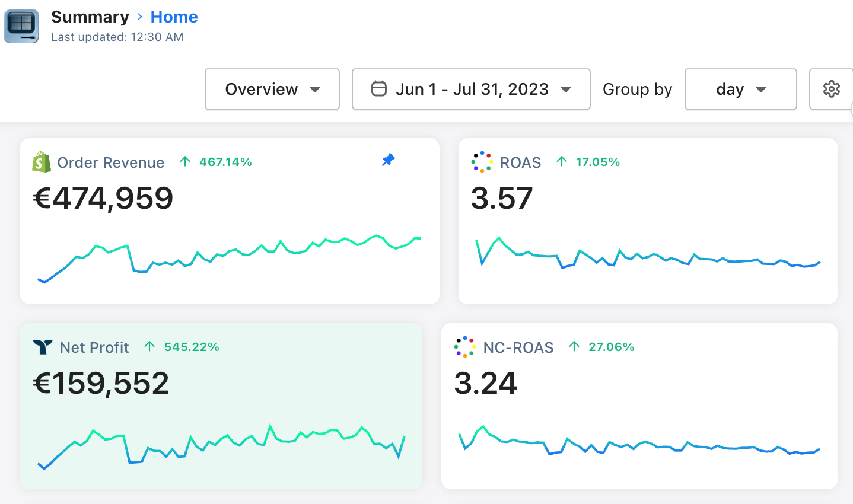Open the Overview dropdown
This screenshot has width=853, height=504.
point(272,89)
